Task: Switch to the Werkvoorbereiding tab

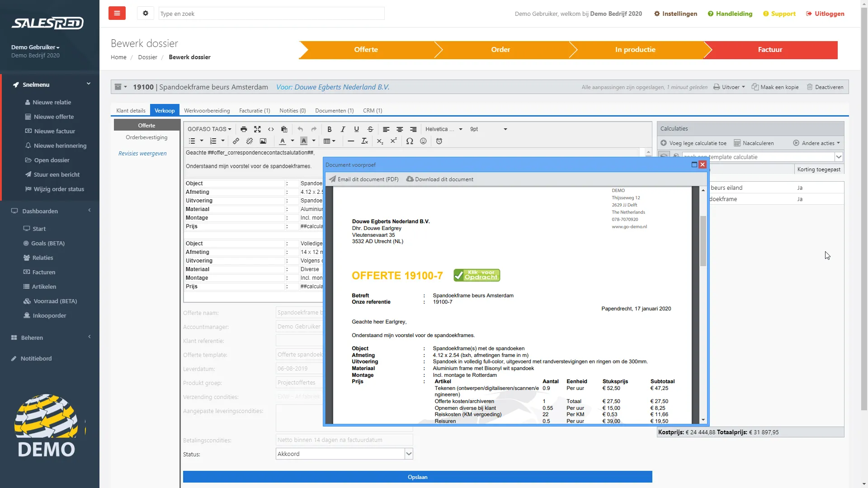Action: (x=207, y=111)
